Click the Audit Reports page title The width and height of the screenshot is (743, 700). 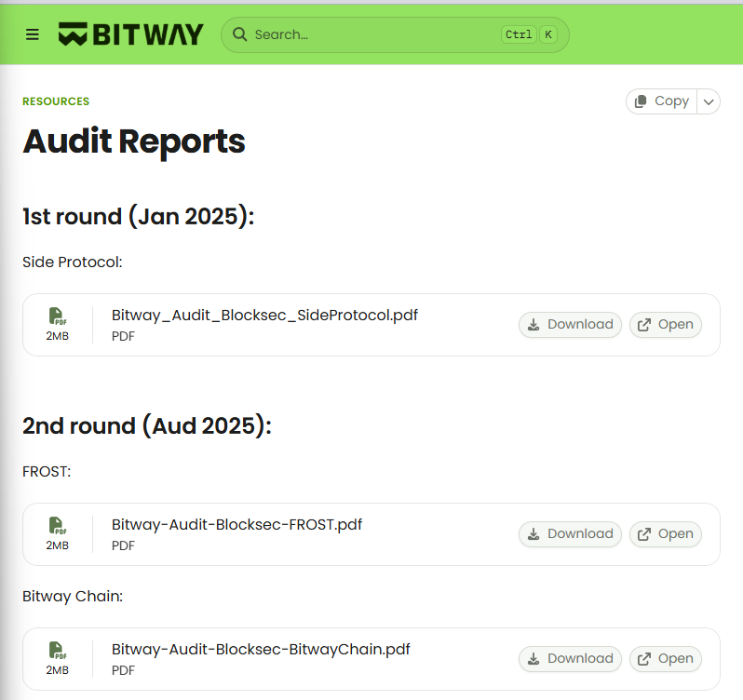click(134, 141)
